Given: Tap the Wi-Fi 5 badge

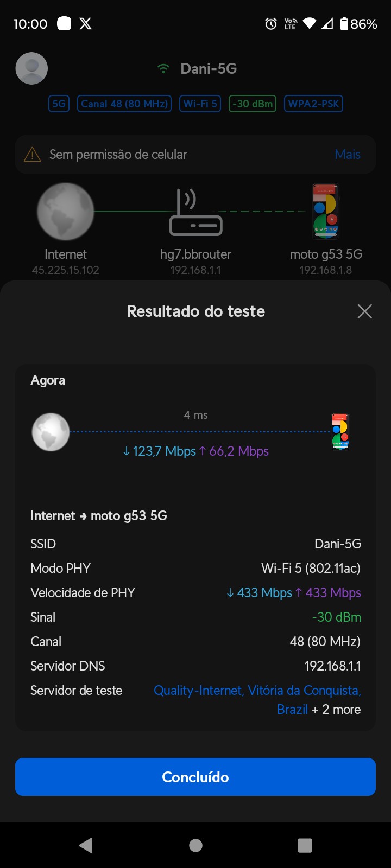Looking at the screenshot, I should coord(200,104).
